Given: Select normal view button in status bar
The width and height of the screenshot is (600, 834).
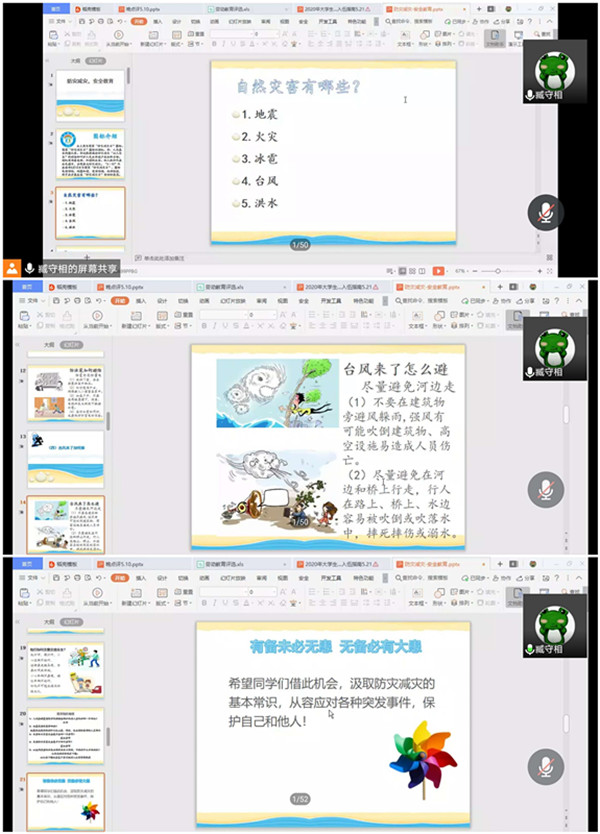Looking at the screenshot, I should 403,271.
